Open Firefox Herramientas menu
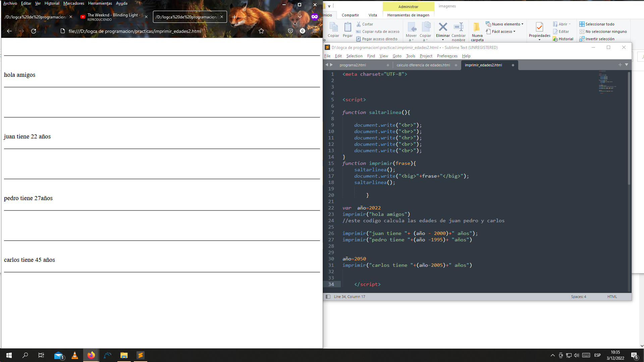644x362 pixels. coord(100,3)
